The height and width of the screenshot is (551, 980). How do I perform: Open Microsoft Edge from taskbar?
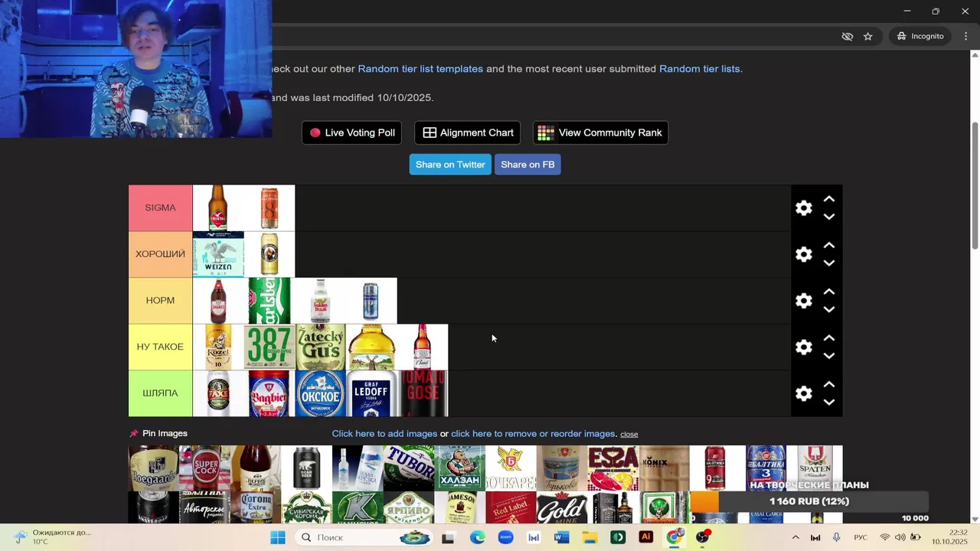478,537
